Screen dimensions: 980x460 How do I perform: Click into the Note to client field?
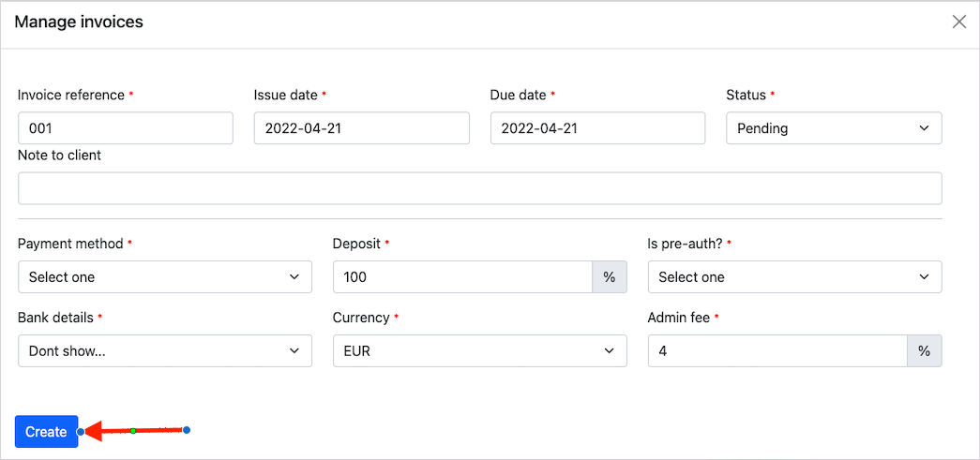click(479, 188)
